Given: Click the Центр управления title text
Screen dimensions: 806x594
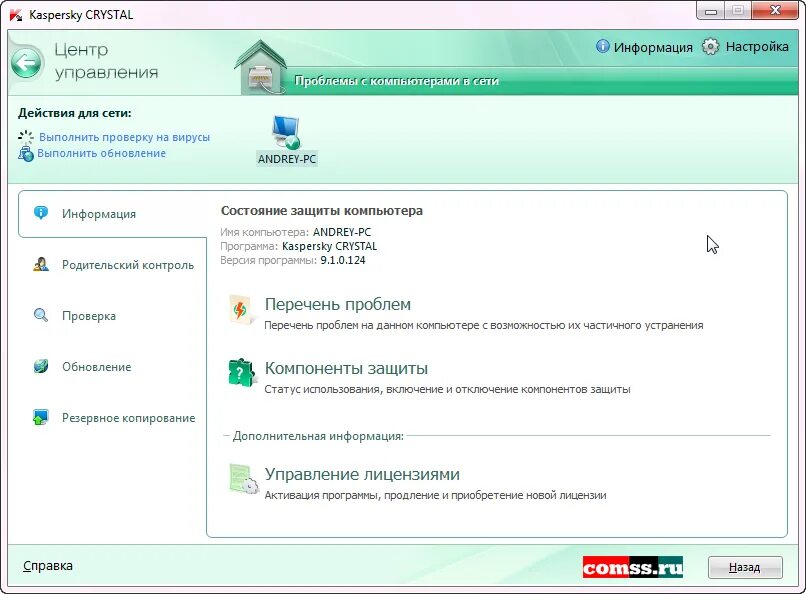Looking at the screenshot, I should [x=106, y=61].
